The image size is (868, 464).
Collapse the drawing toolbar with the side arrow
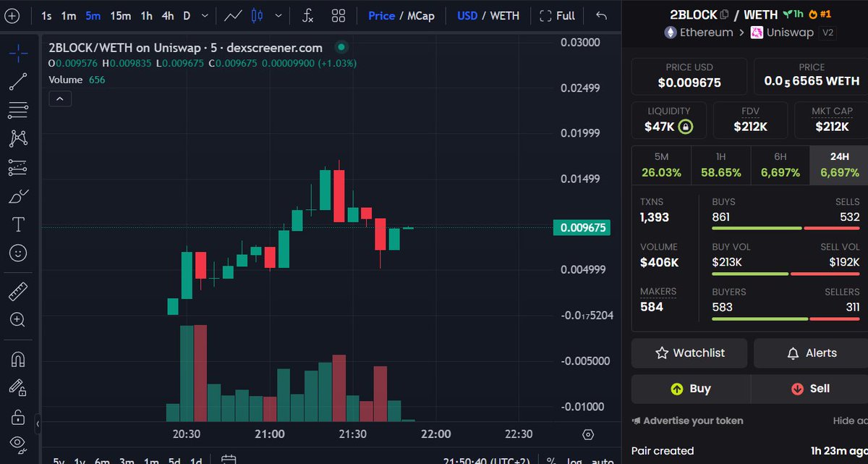click(x=38, y=423)
